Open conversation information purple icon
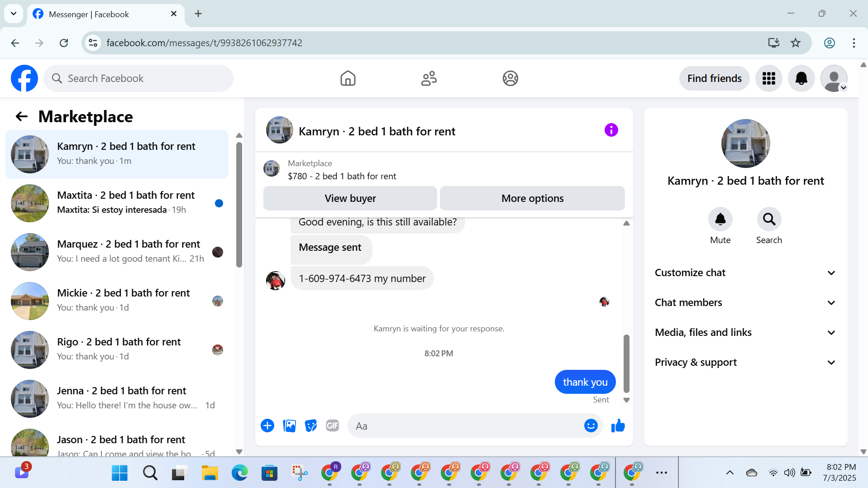This screenshot has width=868, height=488. [x=611, y=130]
